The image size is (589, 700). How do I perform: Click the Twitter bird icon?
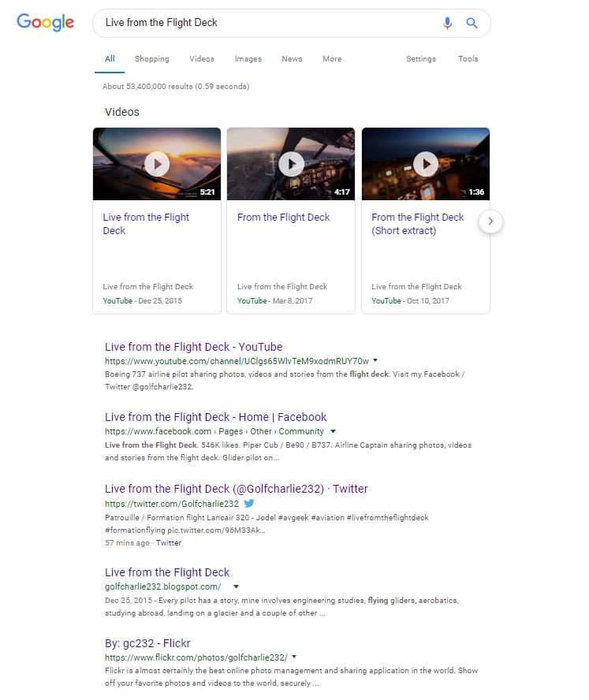point(249,503)
